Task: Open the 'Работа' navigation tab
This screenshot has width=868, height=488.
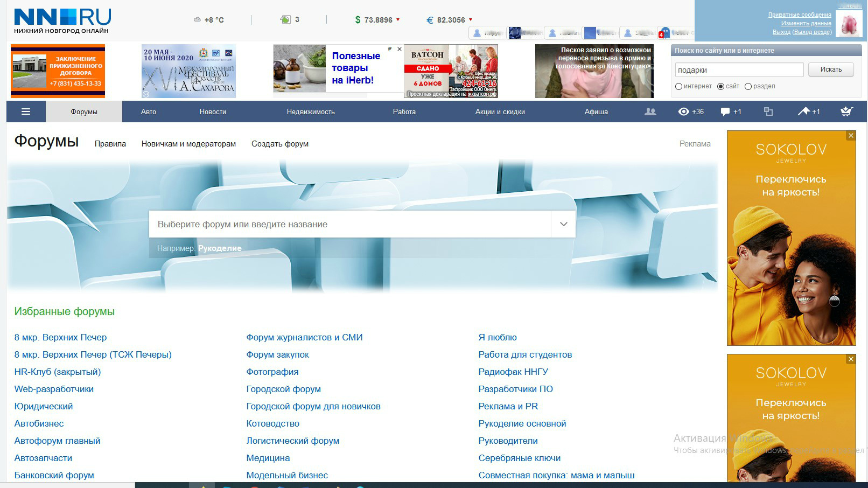Action: (404, 111)
